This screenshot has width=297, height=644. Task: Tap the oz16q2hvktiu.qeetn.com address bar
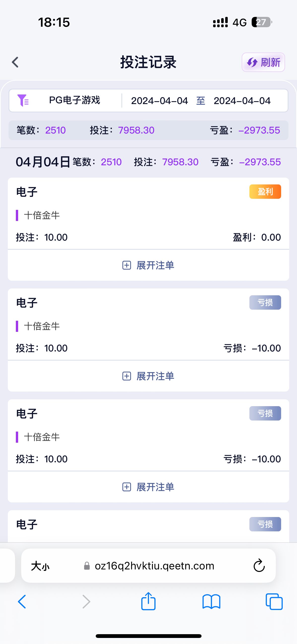[x=154, y=566]
